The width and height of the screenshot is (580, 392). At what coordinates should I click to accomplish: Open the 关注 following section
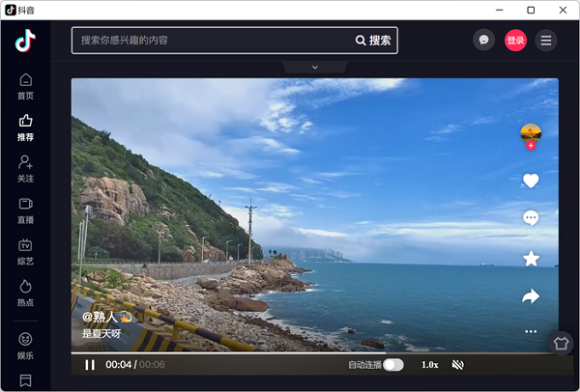click(25, 169)
